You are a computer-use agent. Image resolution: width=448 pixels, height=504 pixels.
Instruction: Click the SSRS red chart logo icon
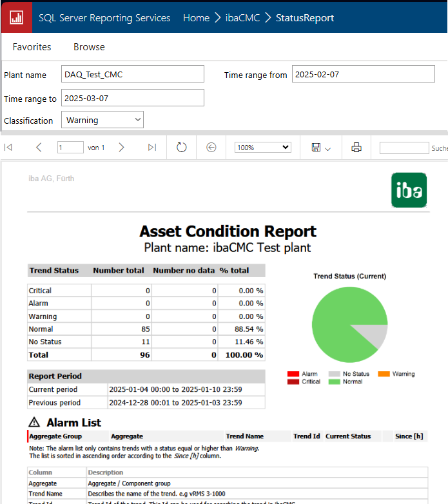coord(16,17)
